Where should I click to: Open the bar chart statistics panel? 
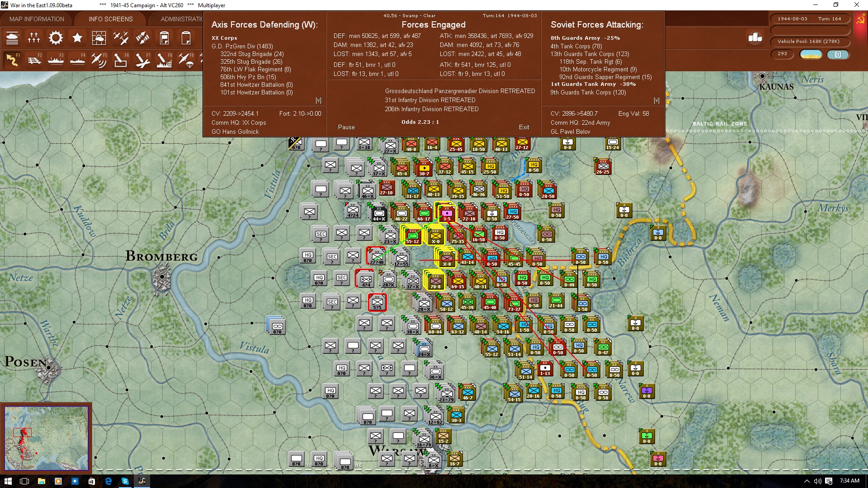coord(755,38)
